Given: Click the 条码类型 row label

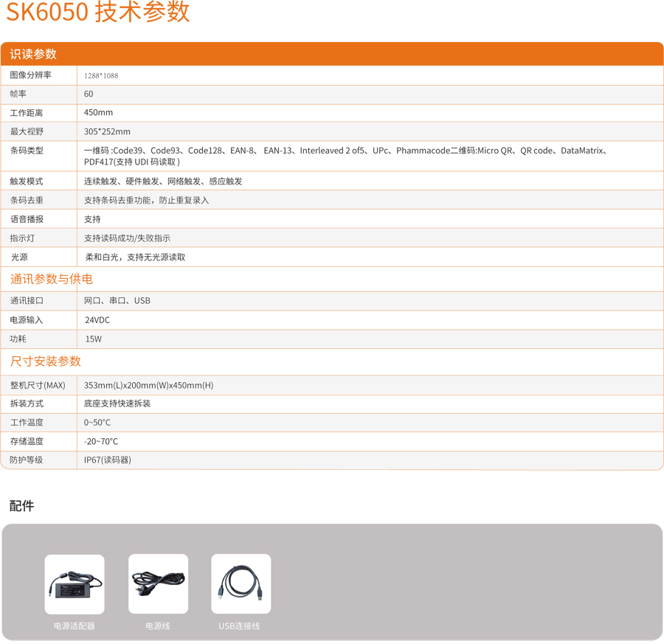Looking at the screenshot, I should coord(27,150).
